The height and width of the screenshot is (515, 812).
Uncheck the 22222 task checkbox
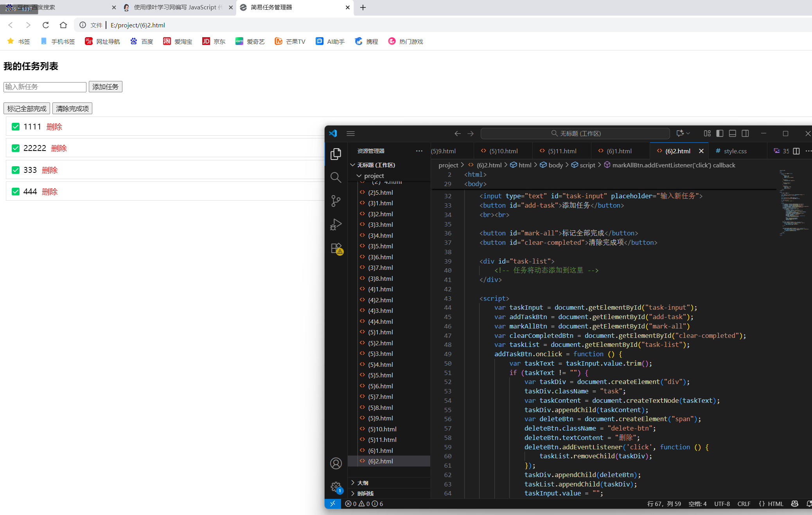16,148
